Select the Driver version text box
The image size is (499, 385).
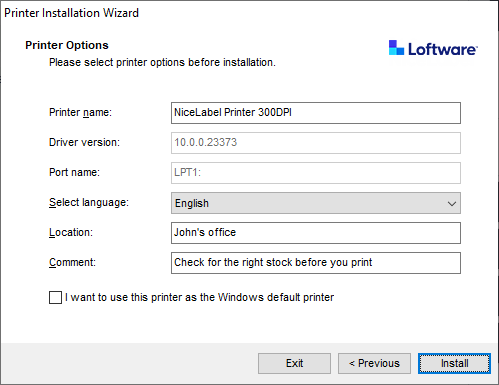[x=316, y=143]
